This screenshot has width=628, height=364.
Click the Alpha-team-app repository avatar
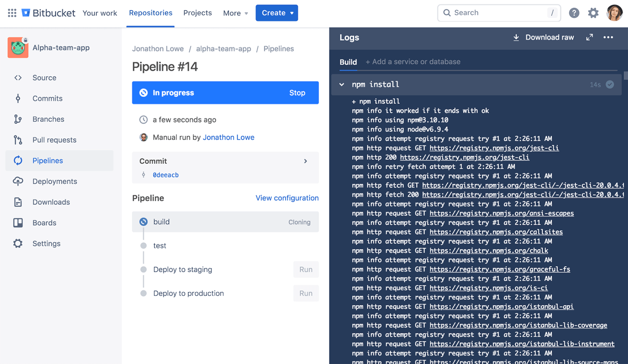pyautogui.click(x=18, y=48)
